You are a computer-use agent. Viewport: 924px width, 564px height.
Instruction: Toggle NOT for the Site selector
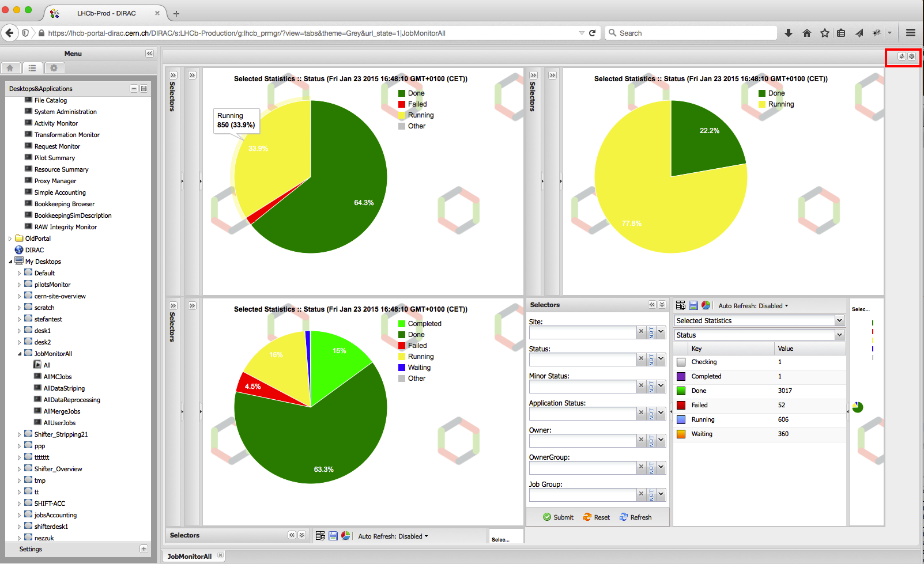(x=651, y=332)
